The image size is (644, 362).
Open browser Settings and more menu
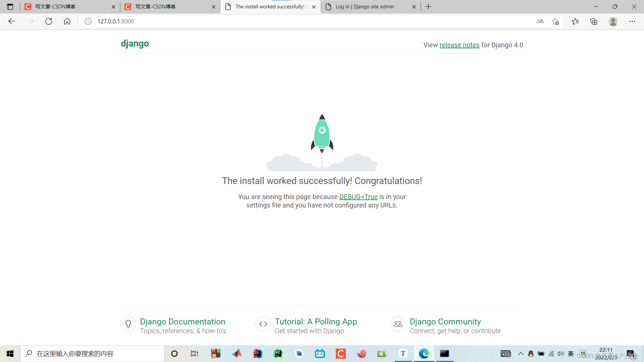tap(632, 21)
